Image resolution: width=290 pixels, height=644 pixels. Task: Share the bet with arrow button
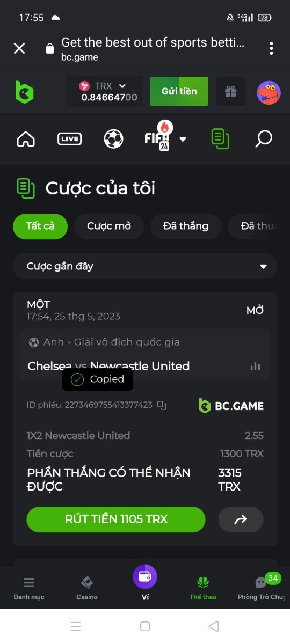click(x=241, y=519)
